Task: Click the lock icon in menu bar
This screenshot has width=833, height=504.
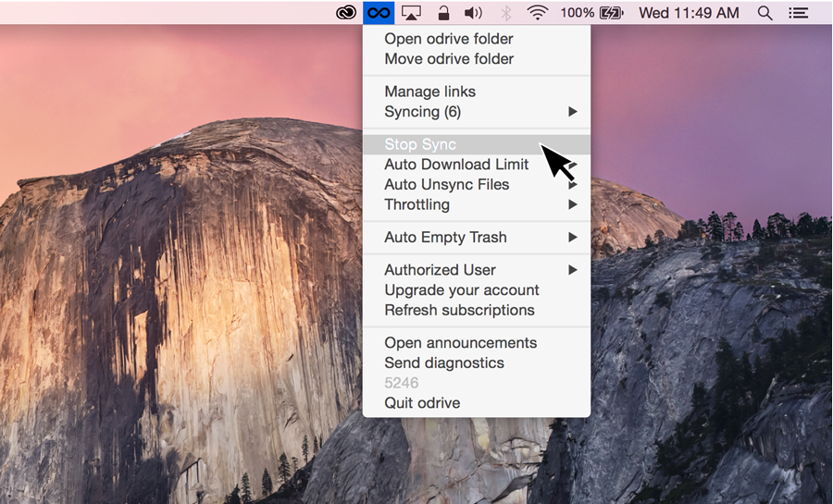Action: click(443, 13)
